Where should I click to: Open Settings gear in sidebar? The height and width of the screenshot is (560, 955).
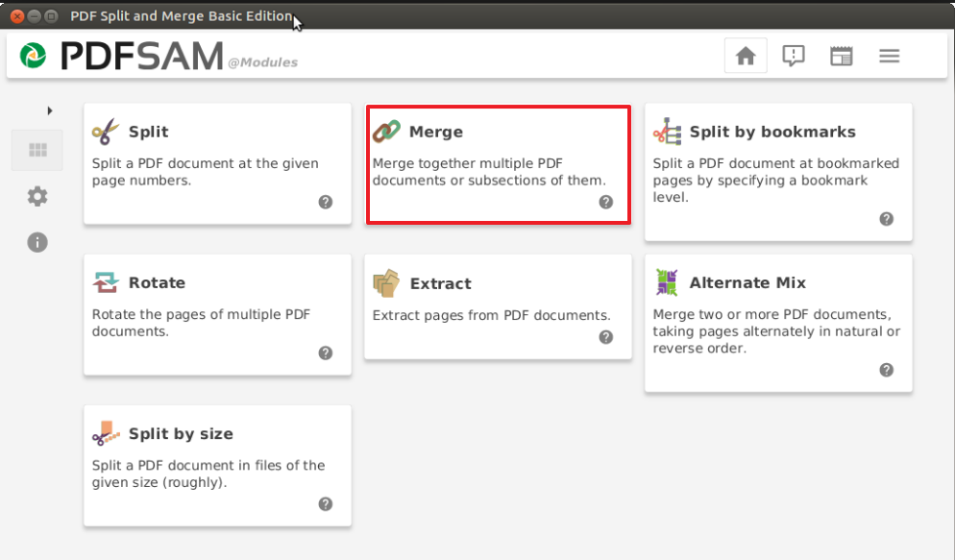click(37, 196)
